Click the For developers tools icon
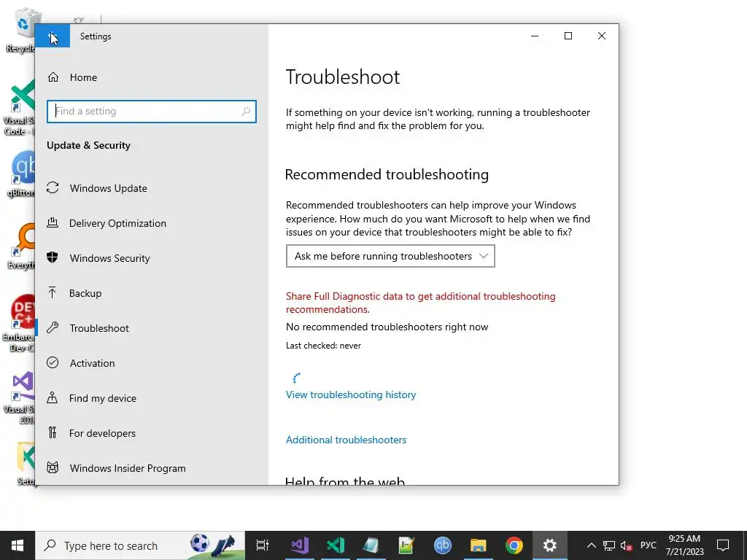 coord(53,432)
